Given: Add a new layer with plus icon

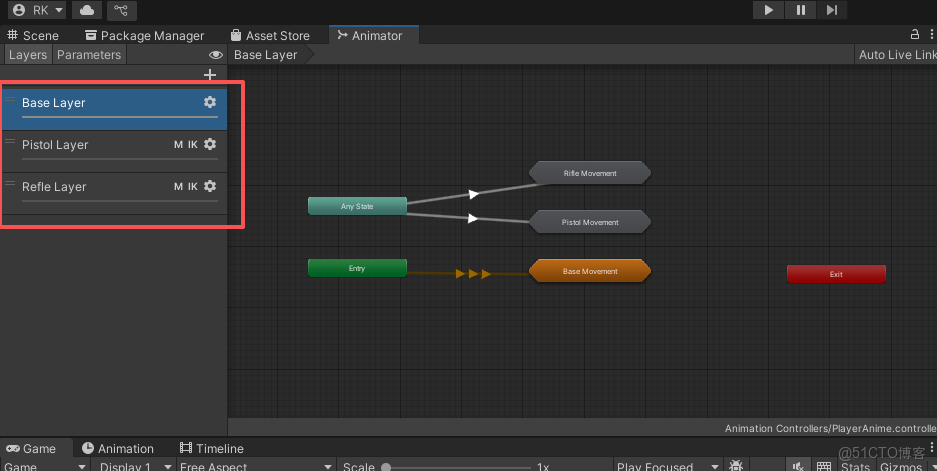Looking at the screenshot, I should 210,75.
